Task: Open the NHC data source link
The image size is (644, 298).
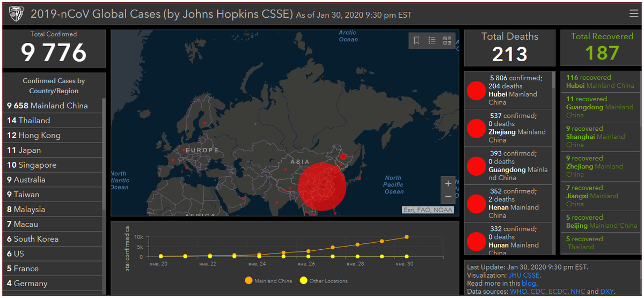Action: 578,291
